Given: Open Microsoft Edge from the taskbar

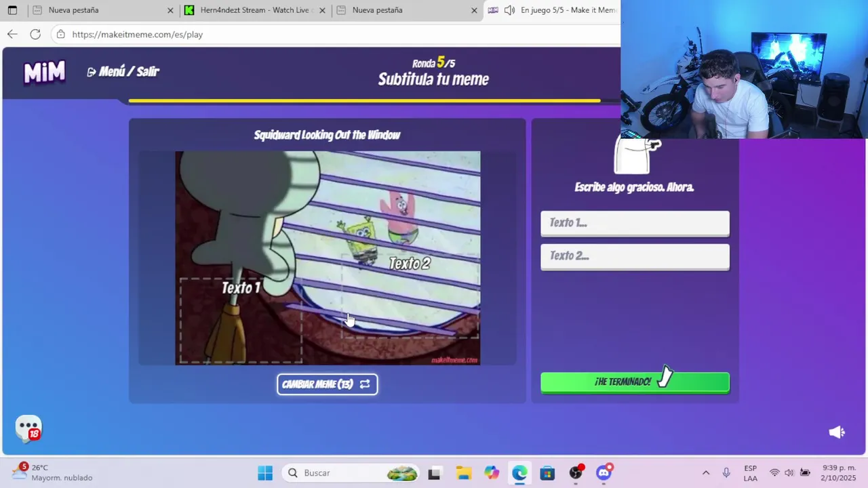Looking at the screenshot, I should point(519,473).
